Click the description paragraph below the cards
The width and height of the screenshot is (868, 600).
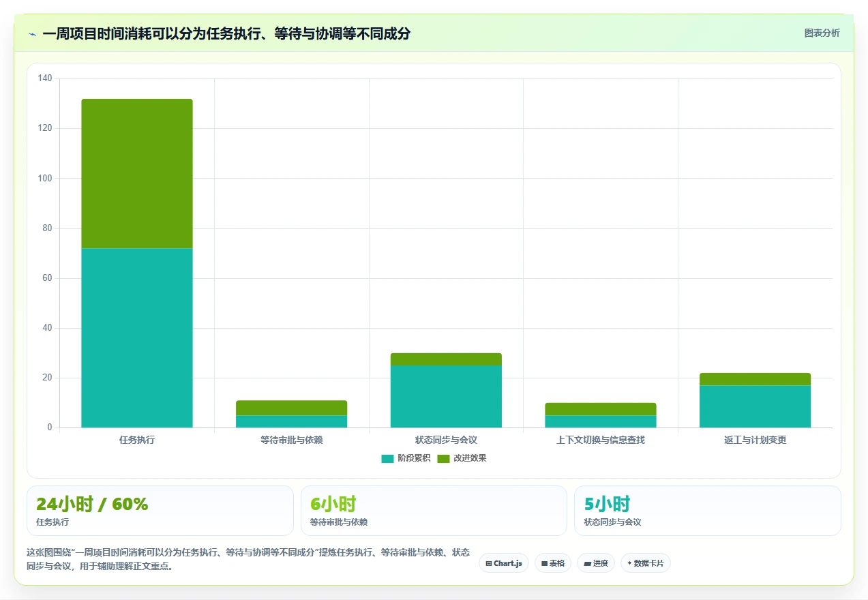pyautogui.click(x=248, y=559)
